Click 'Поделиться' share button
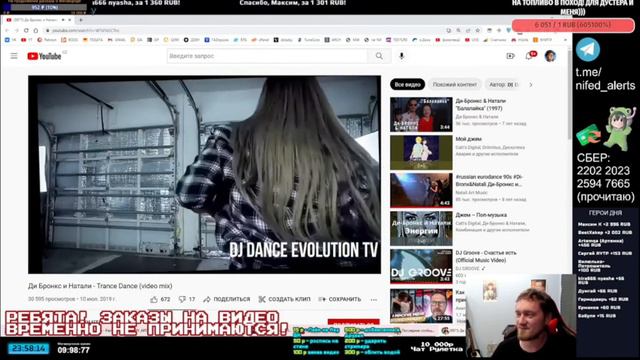 227,299
